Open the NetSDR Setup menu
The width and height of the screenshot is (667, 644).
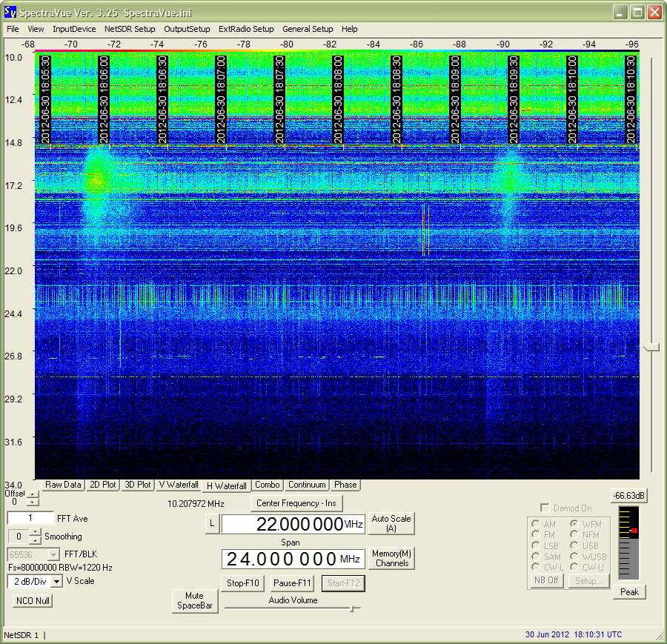pos(130,29)
